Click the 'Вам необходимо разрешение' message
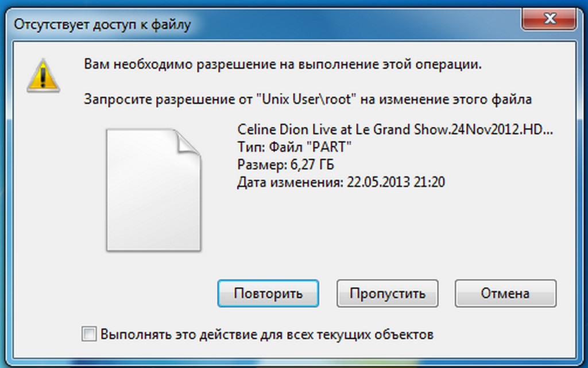The width and height of the screenshot is (588, 368). [283, 64]
